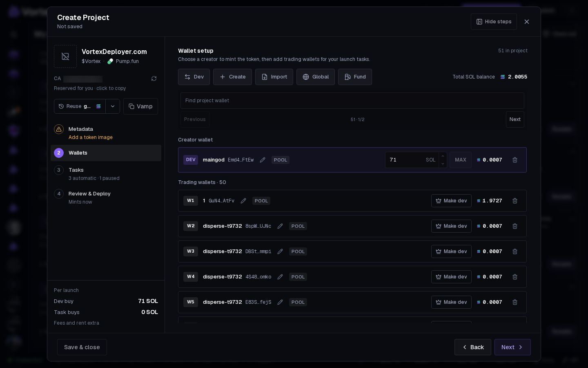The height and width of the screenshot is (368, 588).
Task: Delete the W2 trading wallet
Action: pos(515,226)
